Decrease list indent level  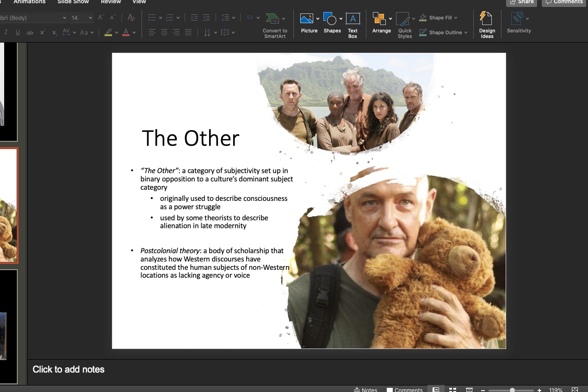click(194, 18)
